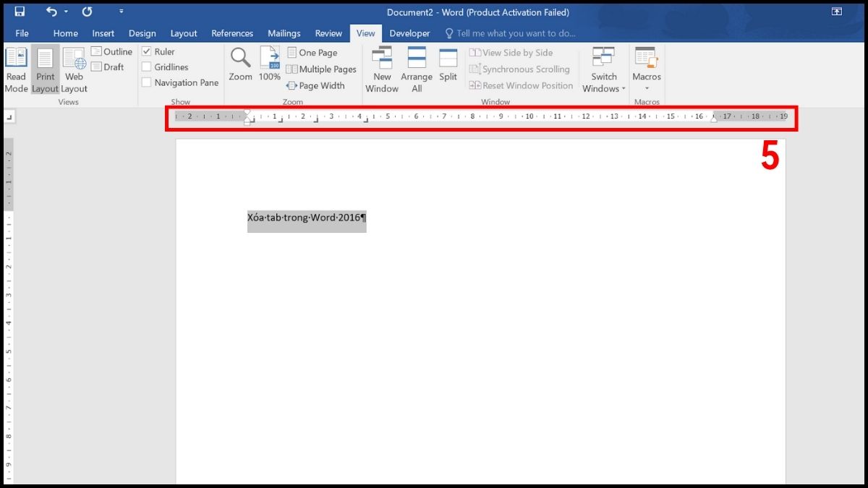Open the Quick Access Toolbar customization menu
868x488 pixels.
pyautogui.click(x=121, y=12)
